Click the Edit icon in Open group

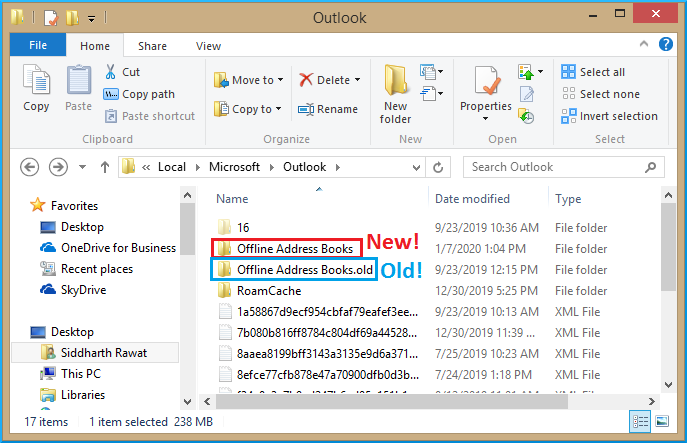click(x=526, y=94)
